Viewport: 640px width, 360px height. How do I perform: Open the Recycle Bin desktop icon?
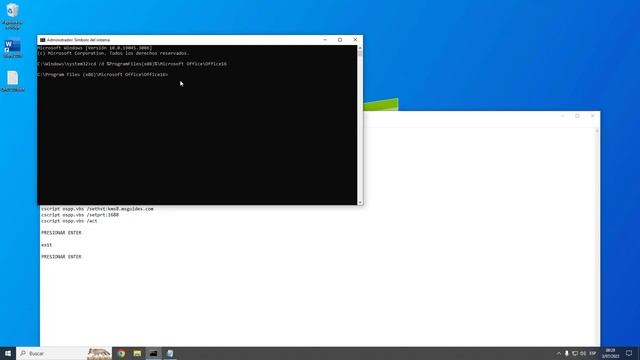(13, 16)
